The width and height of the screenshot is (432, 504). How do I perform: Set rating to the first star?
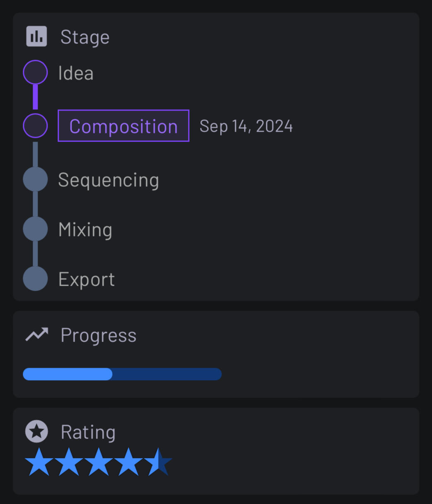click(x=39, y=462)
